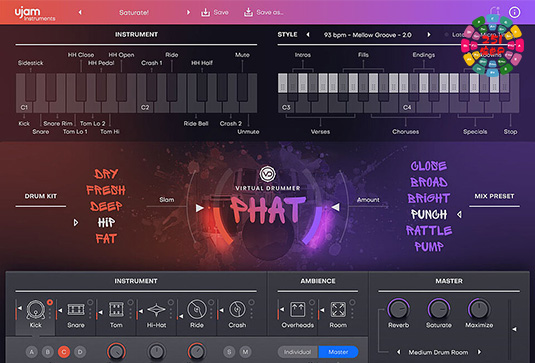
Task: Click the Amount arrow marker
Action: (x=335, y=207)
